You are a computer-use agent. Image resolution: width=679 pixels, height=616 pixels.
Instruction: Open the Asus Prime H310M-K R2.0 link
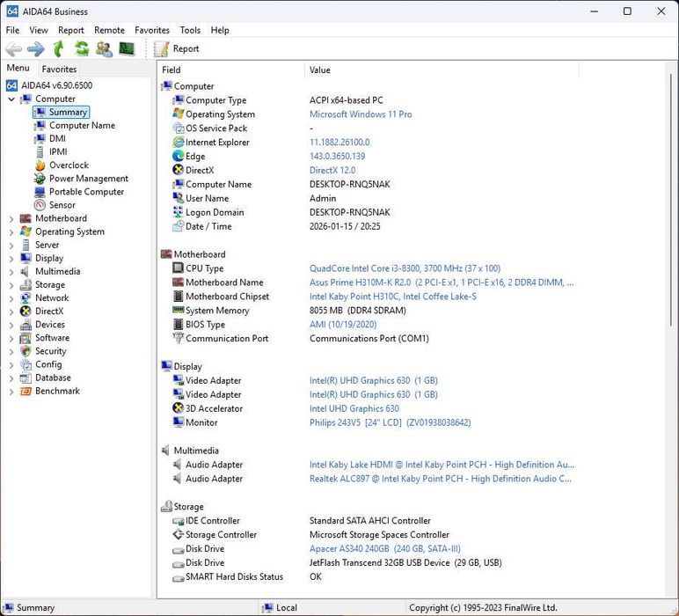[442, 282]
